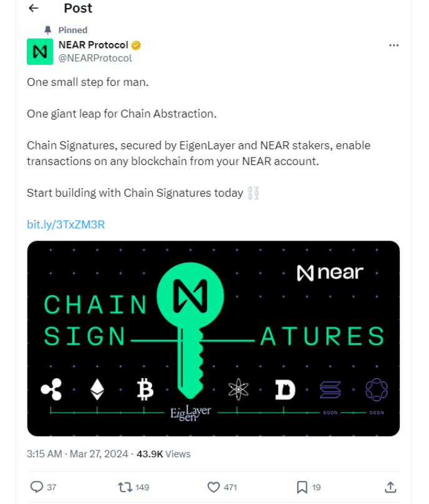This screenshot has height=504, width=429.
Task: Repost this post with retweet icon
Action: (x=125, y=487)
